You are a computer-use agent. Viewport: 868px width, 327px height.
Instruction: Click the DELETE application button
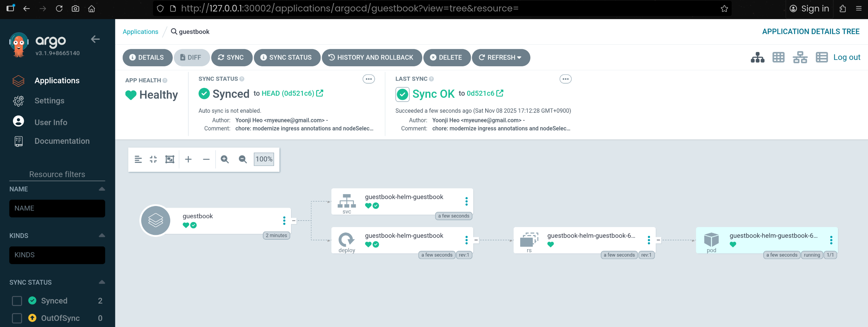click(x=446, y=57)
